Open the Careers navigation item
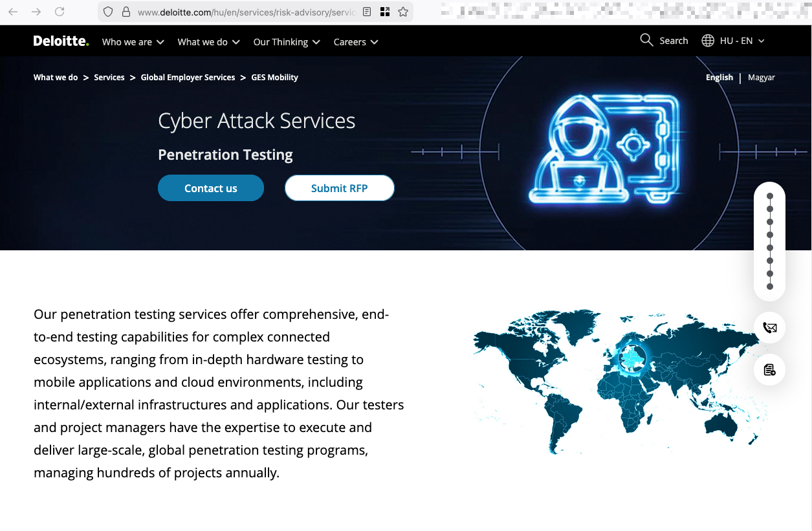The width and height of the screenshot is (812, 531). tap(350, 42)
